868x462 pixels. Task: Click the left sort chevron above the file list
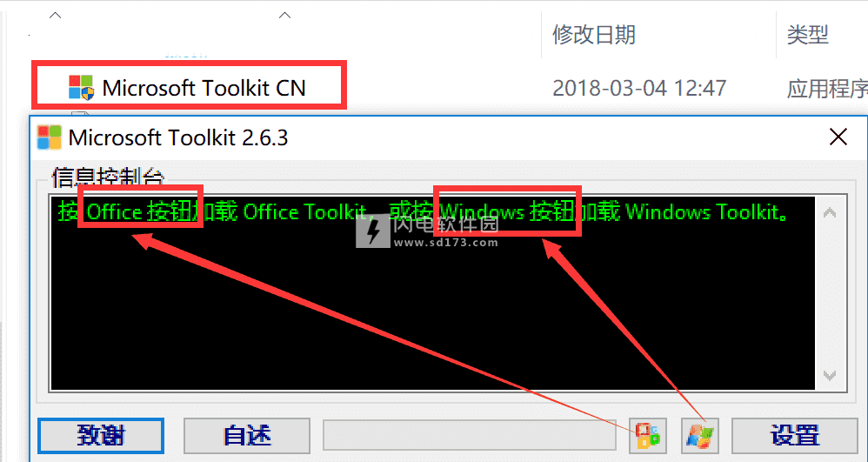click(55, 16)
